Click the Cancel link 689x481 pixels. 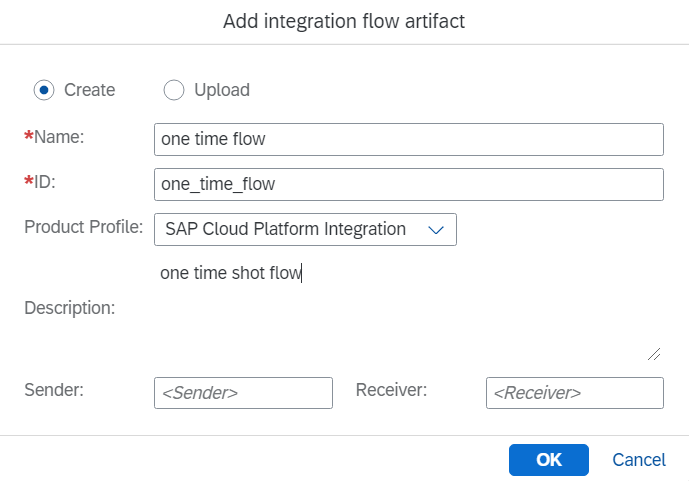(639, 460)
